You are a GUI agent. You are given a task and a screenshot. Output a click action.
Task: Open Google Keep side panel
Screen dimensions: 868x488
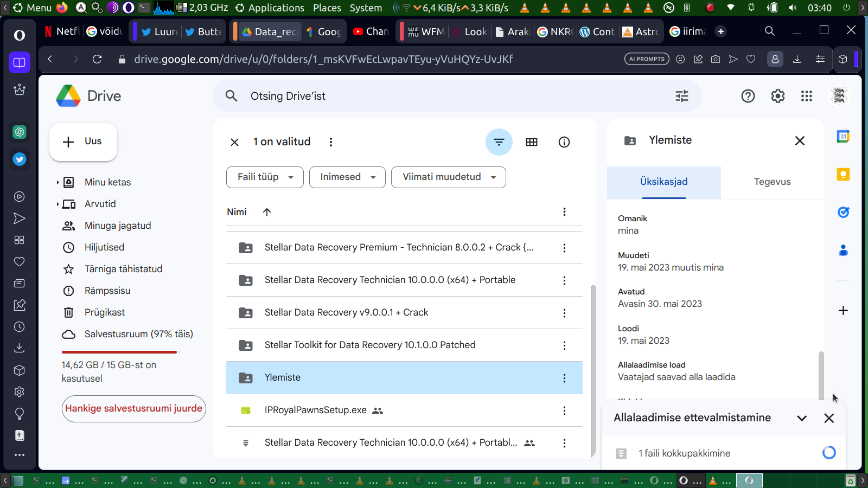coord(843,175)
